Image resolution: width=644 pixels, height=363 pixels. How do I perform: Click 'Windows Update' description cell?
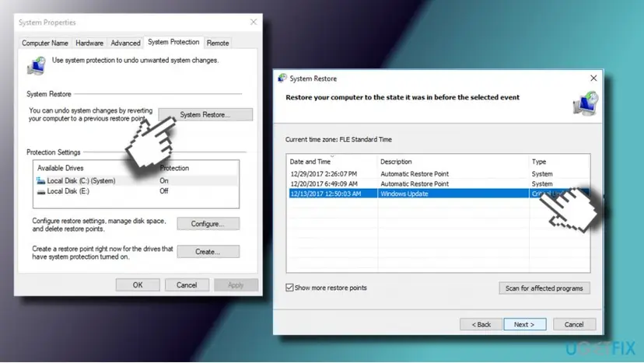(404, 194)
